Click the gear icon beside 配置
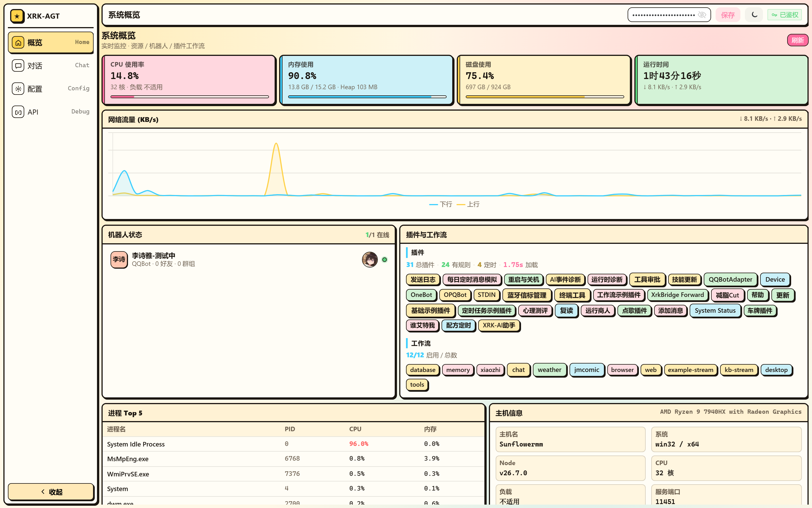 [18, 89]
